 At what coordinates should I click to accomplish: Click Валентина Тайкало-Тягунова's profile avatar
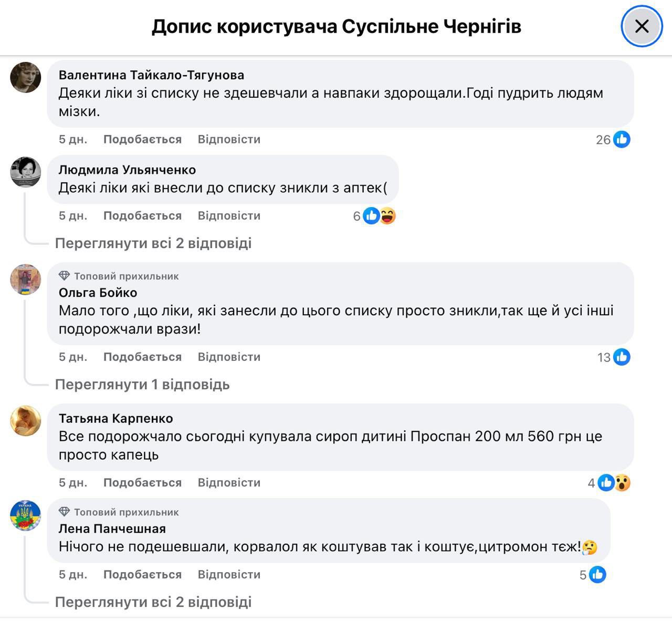[x=26, y=77]
